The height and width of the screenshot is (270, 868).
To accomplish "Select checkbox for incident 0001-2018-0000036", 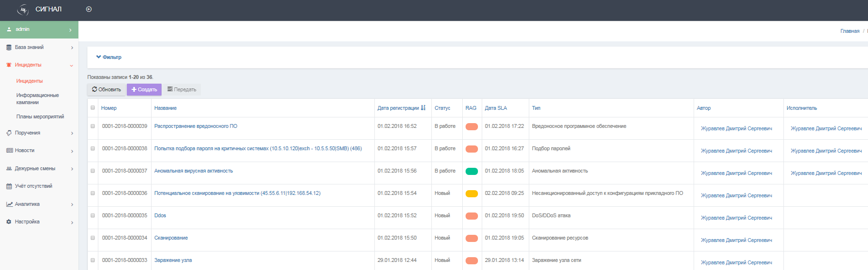I will 93,193.
